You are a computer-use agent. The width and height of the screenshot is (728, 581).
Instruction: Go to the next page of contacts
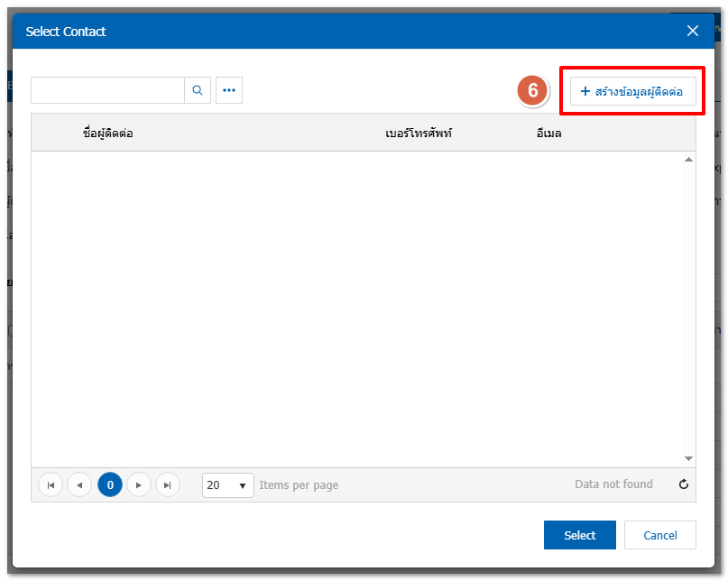(x=139, y=484)
